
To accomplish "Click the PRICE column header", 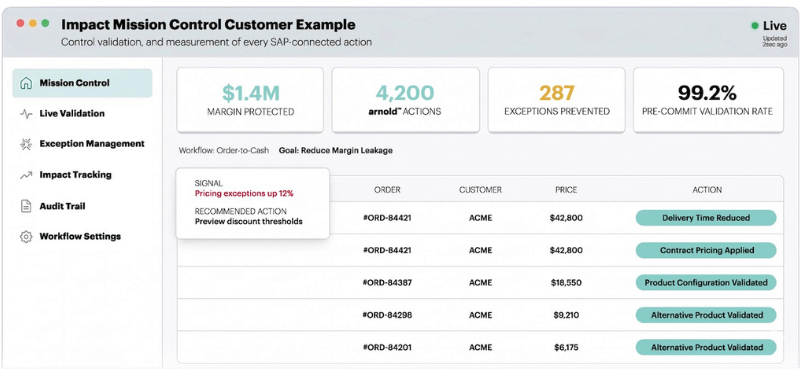I will [566, 190].
